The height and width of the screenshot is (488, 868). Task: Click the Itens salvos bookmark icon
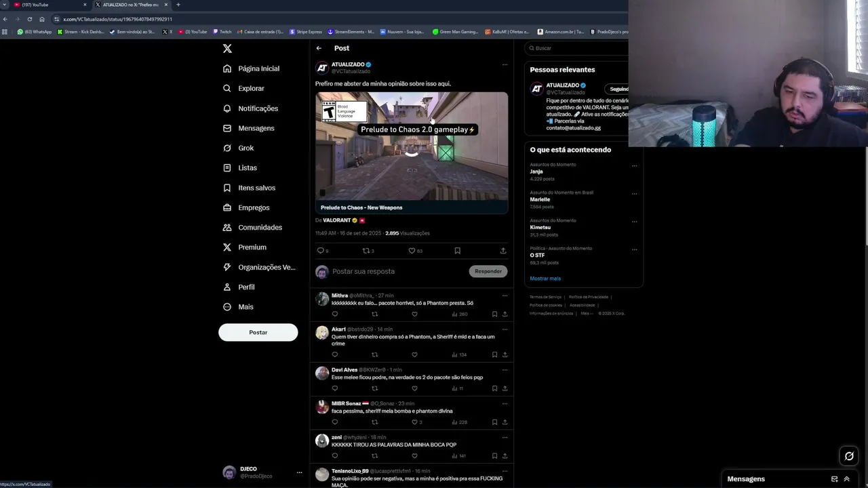227,188
